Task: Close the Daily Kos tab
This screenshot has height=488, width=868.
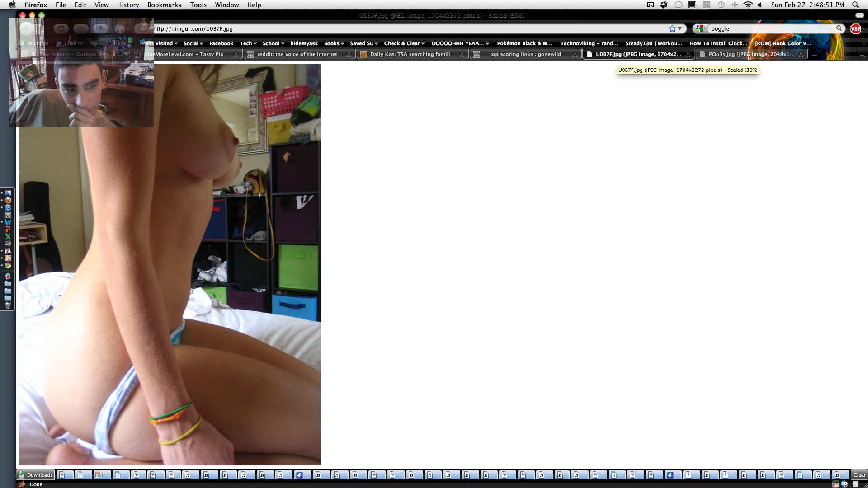Action: [462, 54]
